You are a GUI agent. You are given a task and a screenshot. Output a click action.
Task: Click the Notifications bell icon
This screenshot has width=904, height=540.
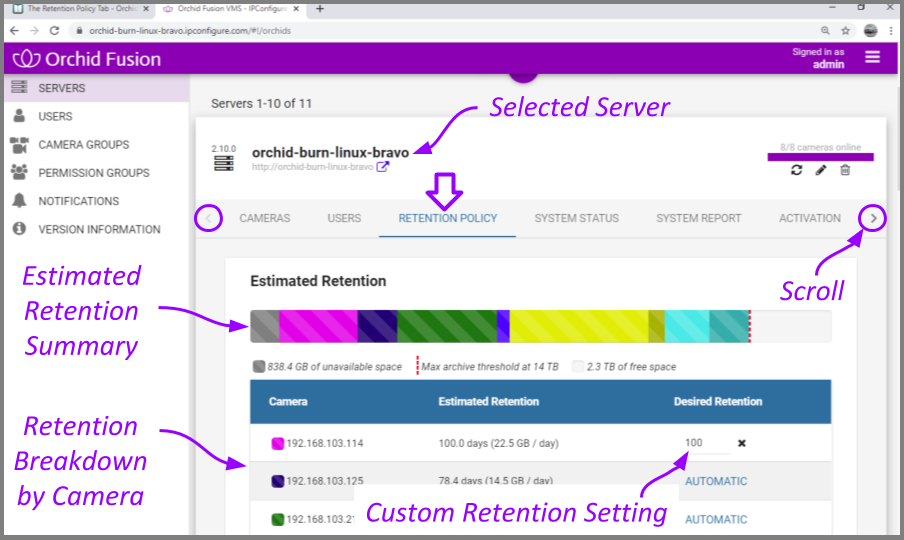pos(19,201)
